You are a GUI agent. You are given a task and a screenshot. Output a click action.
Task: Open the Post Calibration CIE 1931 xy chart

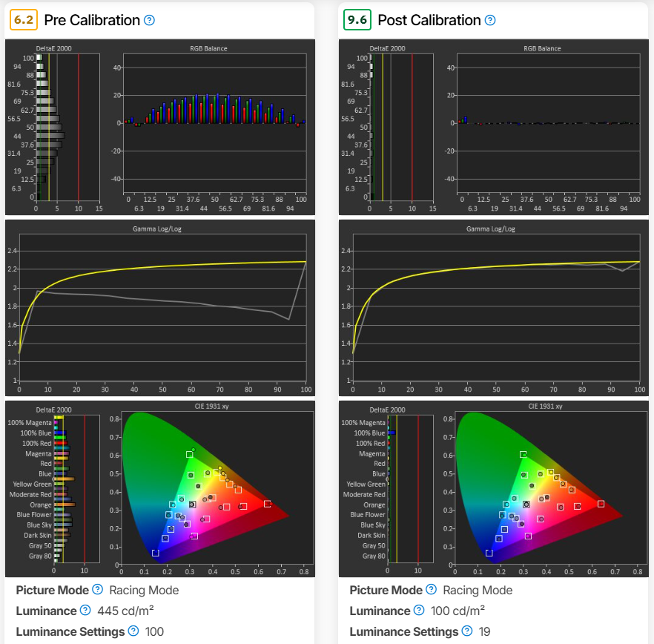click(493, 489)
